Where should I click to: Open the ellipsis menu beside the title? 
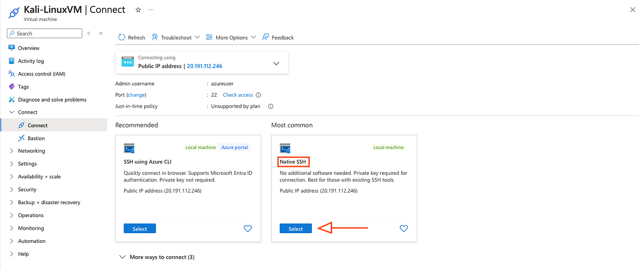point(151,10)
